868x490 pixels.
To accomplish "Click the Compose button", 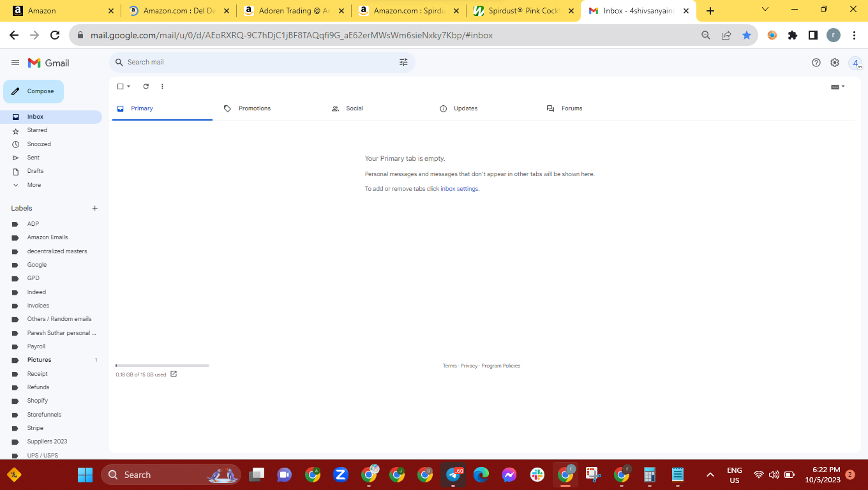I will (x=34, y=91).
